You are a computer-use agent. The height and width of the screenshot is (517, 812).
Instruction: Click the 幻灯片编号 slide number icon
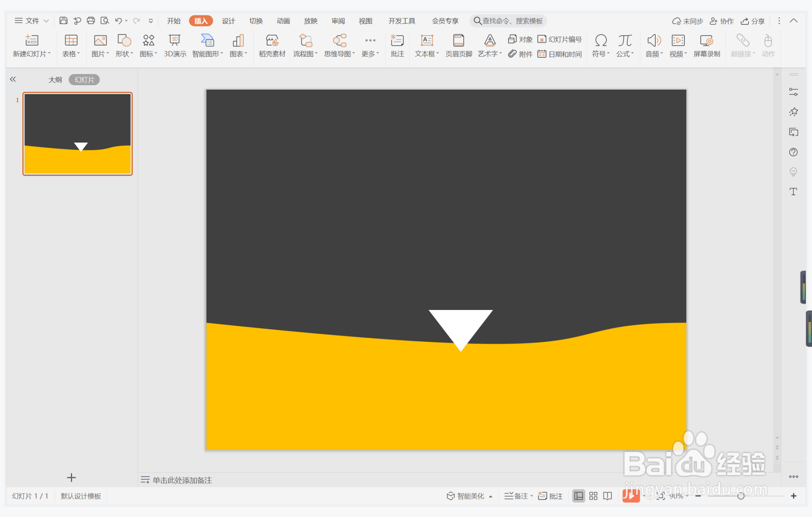pyautogui.click(x=560, y=39)
